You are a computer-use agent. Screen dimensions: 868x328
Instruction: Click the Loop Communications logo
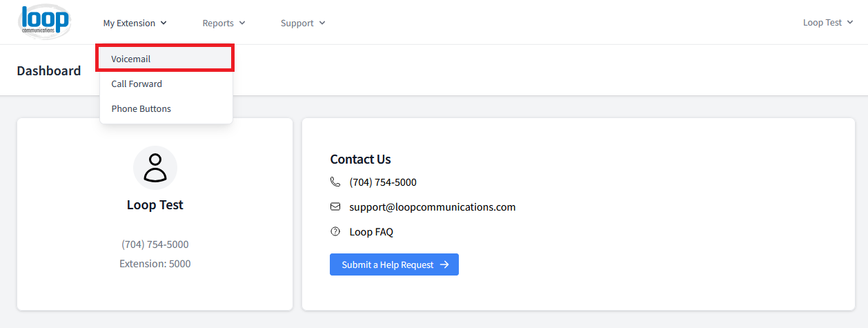[45, 21]
